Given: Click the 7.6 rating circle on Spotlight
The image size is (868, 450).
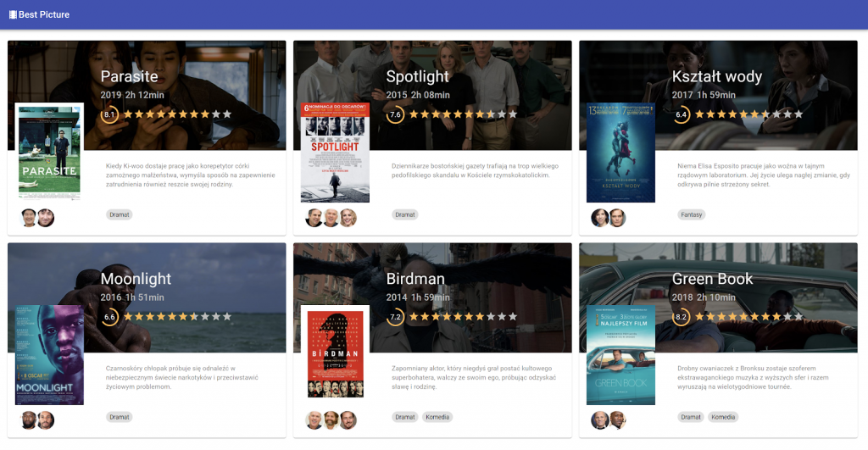Looking at the screenshot, I should (x=395, y=114).
